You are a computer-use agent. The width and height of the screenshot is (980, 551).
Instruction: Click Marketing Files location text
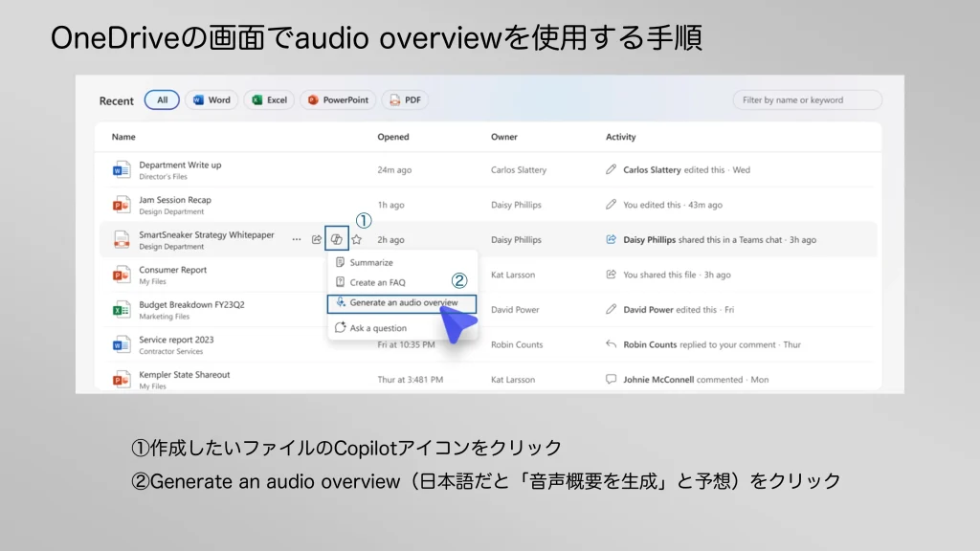click(165, 317)
